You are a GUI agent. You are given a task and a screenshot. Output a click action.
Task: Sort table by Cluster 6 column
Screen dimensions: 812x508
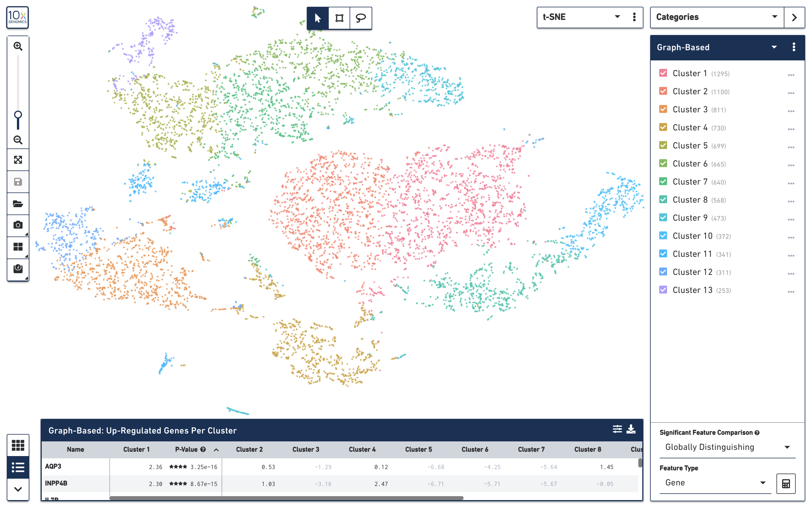(475, 450)
